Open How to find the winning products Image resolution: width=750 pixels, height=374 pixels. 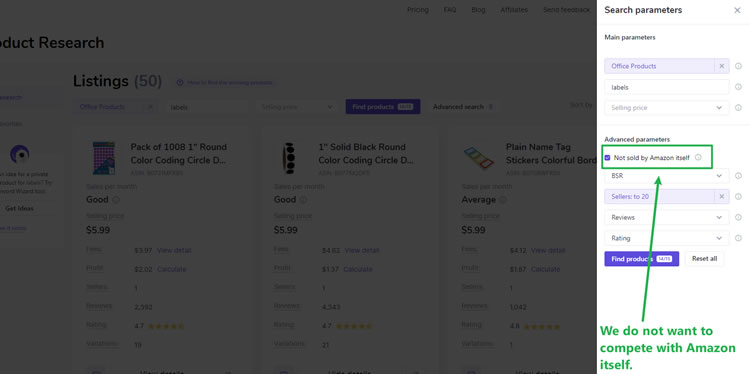tap(224, 83)
